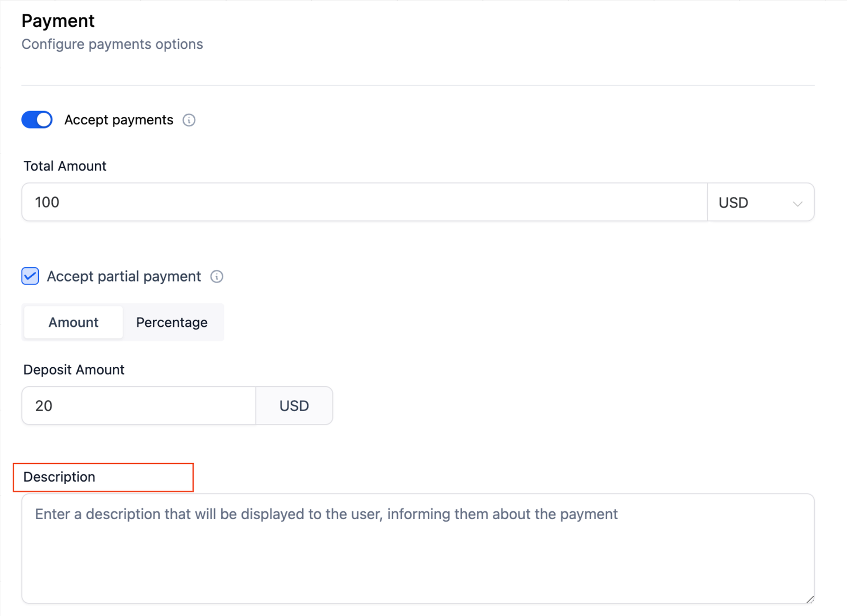Image resolution: width=847 pixels, height=616 pixels.
Task: Click the info icon beside Accept payments
Action: pyautogui.click(x=189, y=120)
